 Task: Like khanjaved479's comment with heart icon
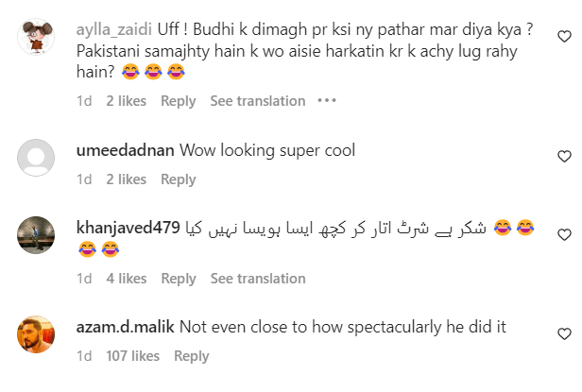(x=565, y=234)
